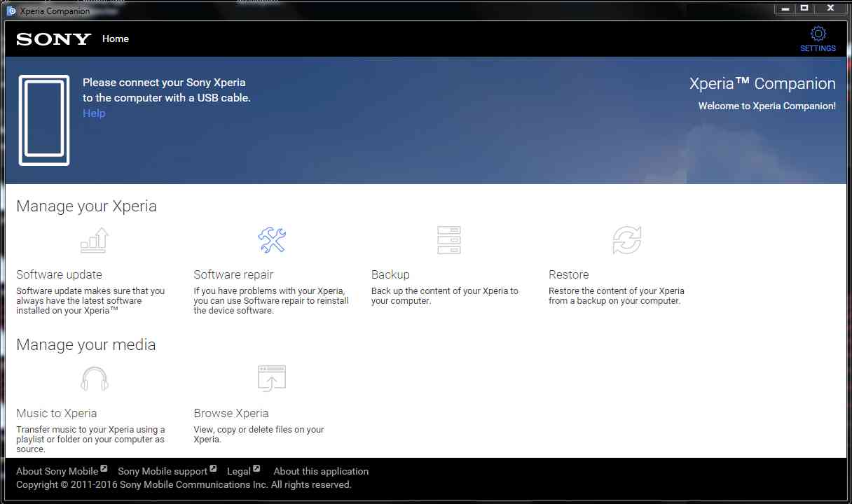The width and height of the screenshot is (852, 504).
Task: Open the Legal footer link
Action: [x=239, y=471]
